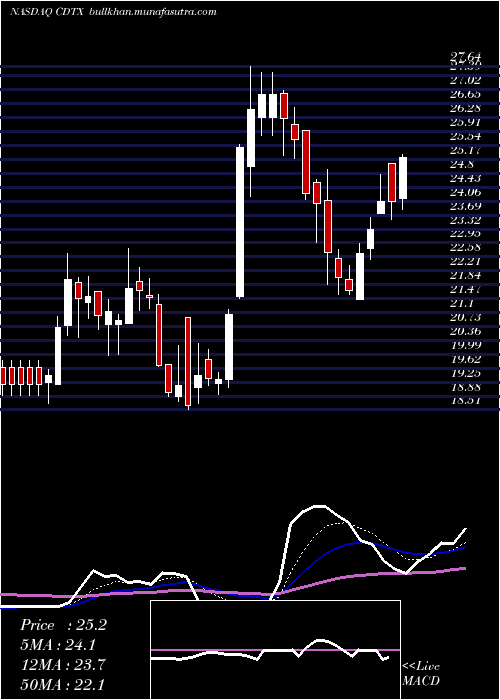Click the blue 12MA line near its peak
The height and width of the screenshot is (700, 500).
click(x=359, y=543)
